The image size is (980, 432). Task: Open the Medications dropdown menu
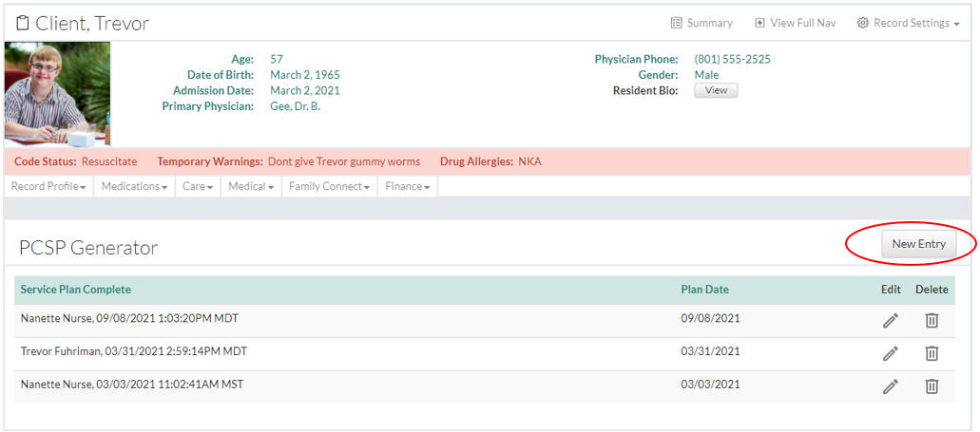(135, 187)
